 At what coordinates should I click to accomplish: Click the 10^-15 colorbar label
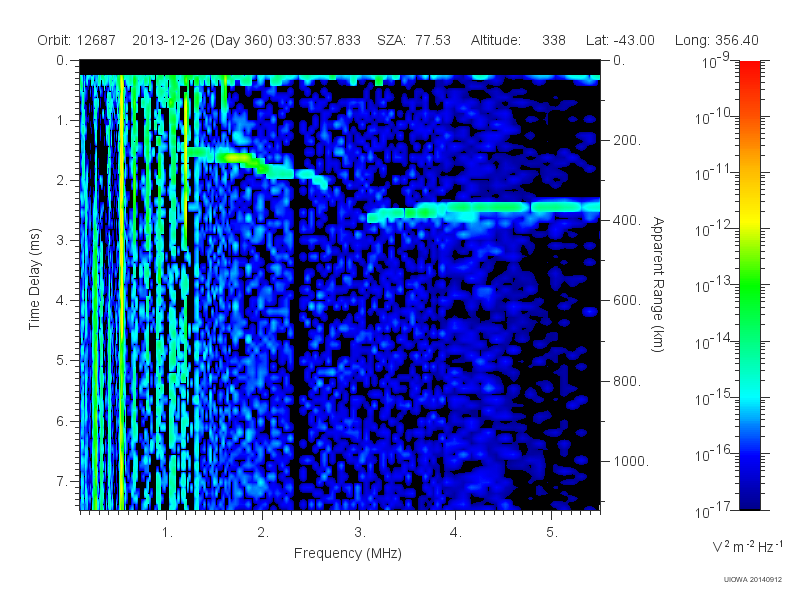(x=715, y=398)
